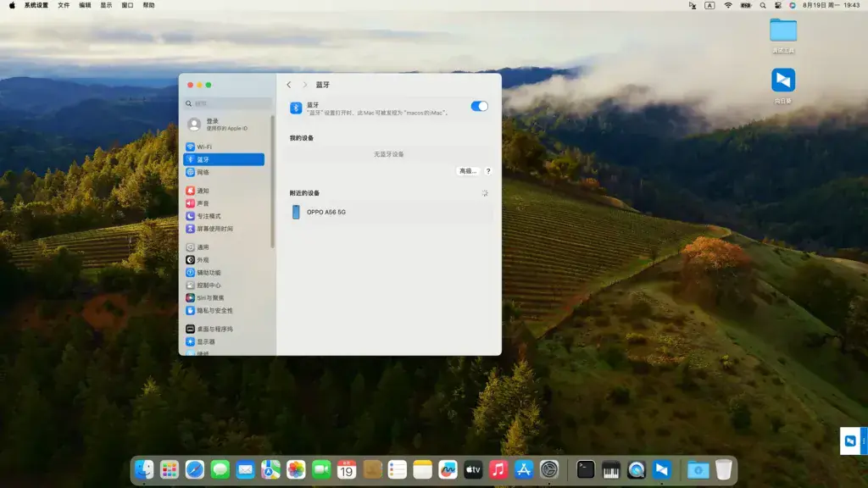Open 外观 appearance settings
This screenshot has height=488, width=868.
coord(224,259)
